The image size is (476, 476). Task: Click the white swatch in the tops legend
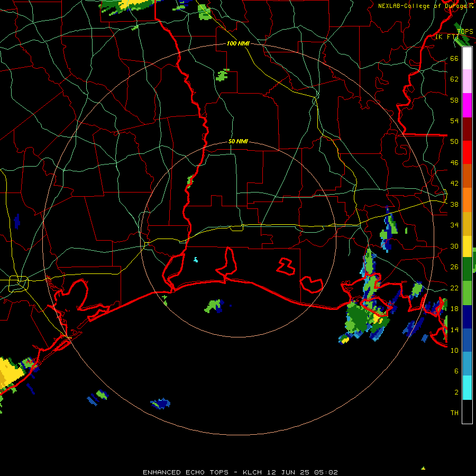click(x=467, y=58)
